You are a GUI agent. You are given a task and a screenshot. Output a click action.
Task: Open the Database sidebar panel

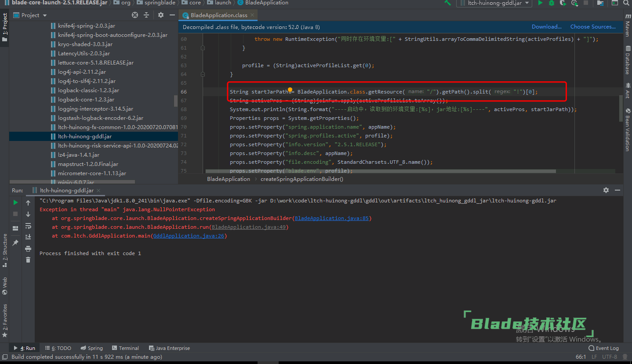[627, 59]
